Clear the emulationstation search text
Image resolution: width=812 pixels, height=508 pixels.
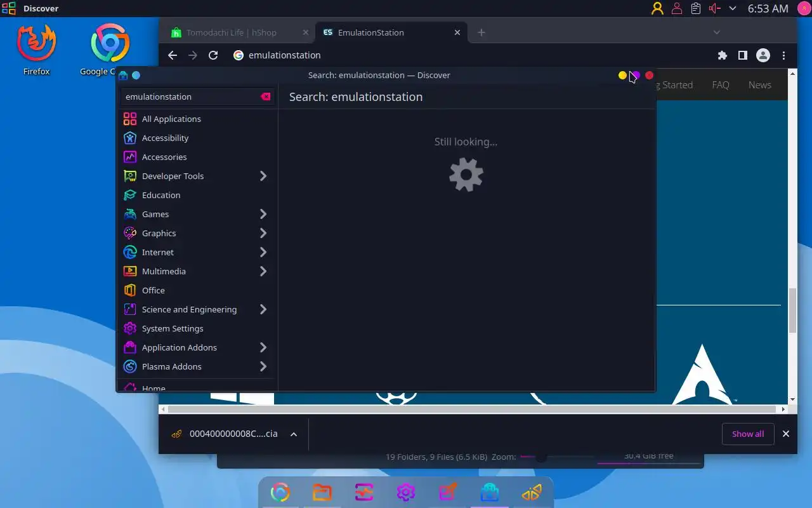[266, 97]
